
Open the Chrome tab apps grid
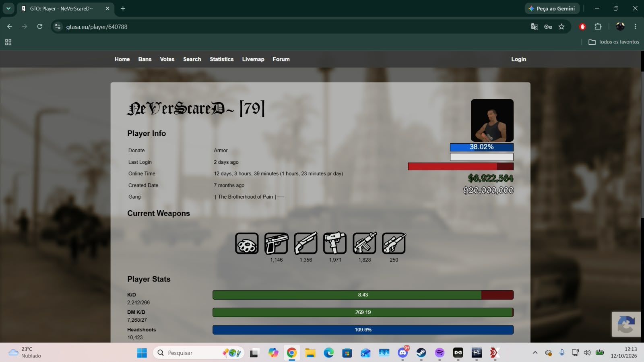(x=8, y=42)
